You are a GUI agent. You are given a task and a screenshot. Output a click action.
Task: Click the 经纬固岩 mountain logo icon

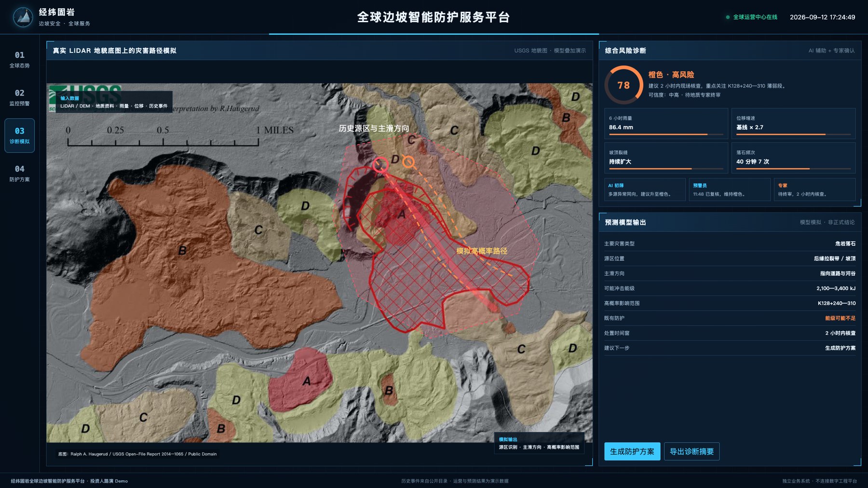(23, 17)
